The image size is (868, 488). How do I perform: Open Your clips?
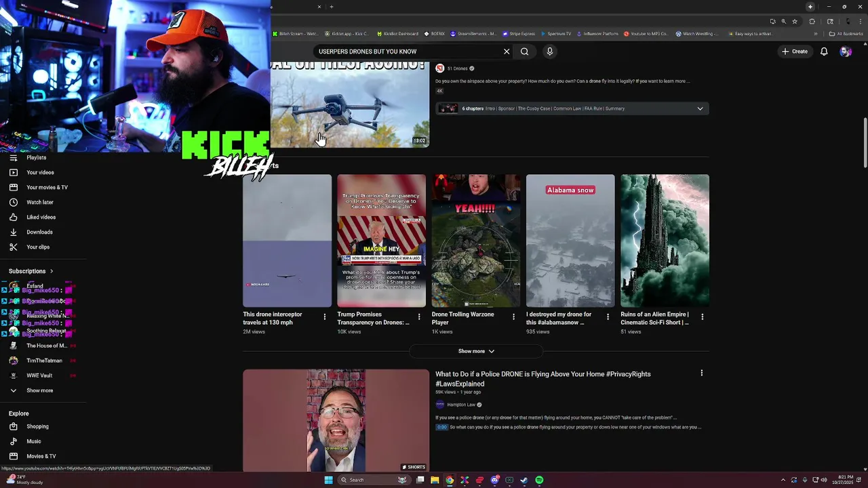pos(38,247)
